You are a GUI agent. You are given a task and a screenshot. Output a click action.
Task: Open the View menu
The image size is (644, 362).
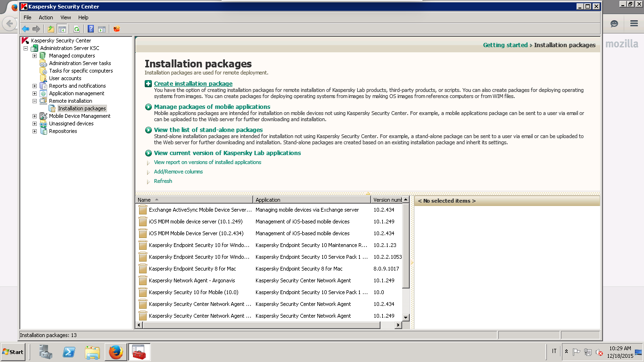66,17
